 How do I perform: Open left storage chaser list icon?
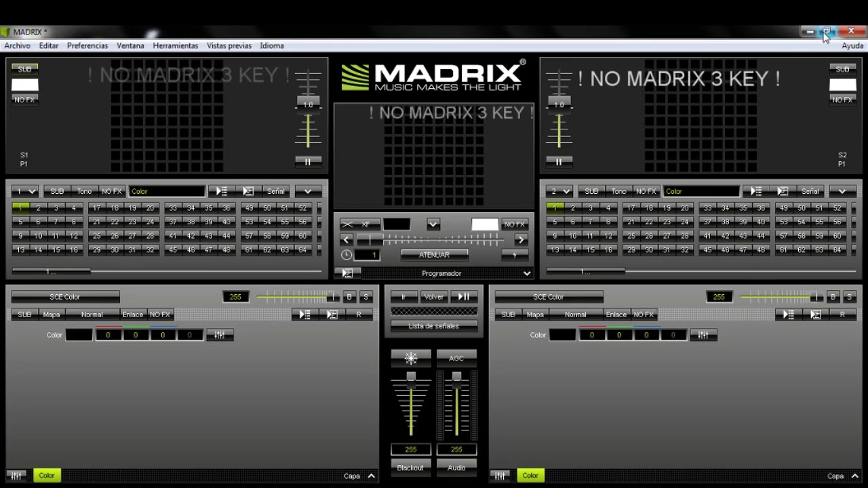point(221,191)
